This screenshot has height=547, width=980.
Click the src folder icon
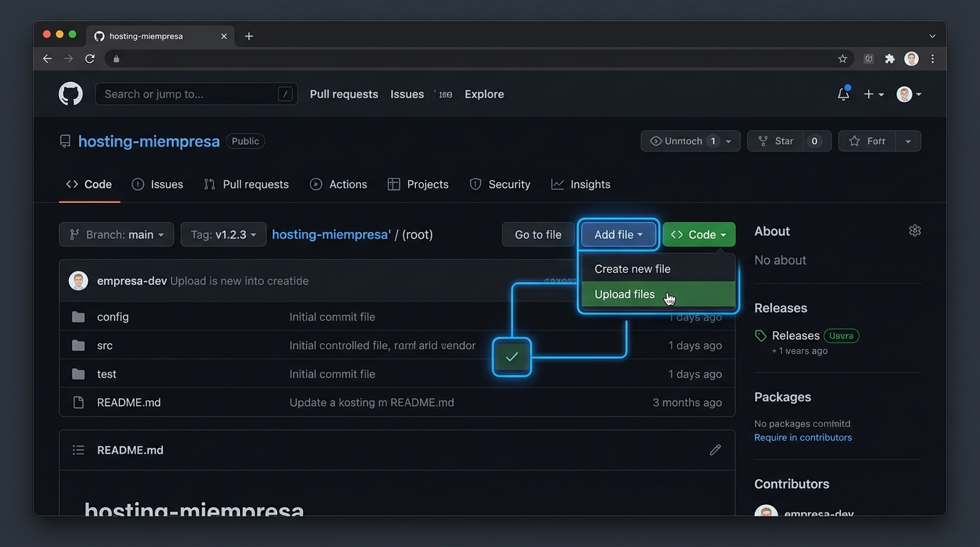(78, 345)
